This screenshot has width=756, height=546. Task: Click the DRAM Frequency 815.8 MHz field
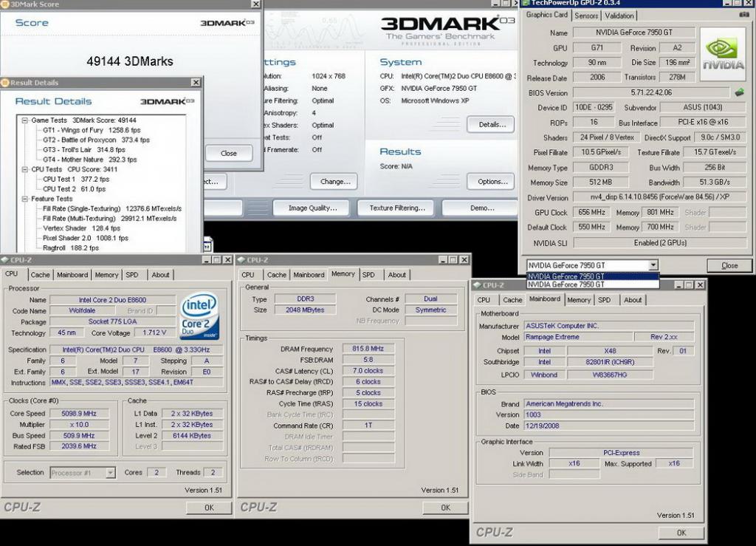pyautogui.click(x=368, y=348)
